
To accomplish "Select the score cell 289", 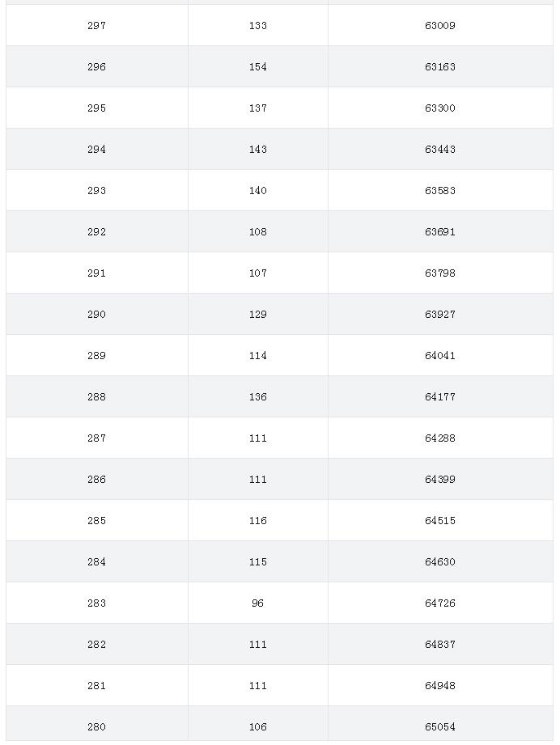I will point(96,356).
